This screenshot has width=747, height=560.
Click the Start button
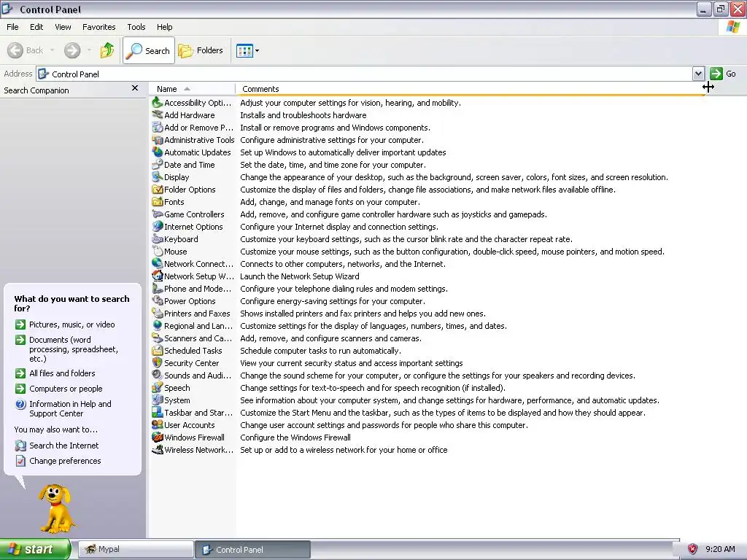[x=34, y=549]
